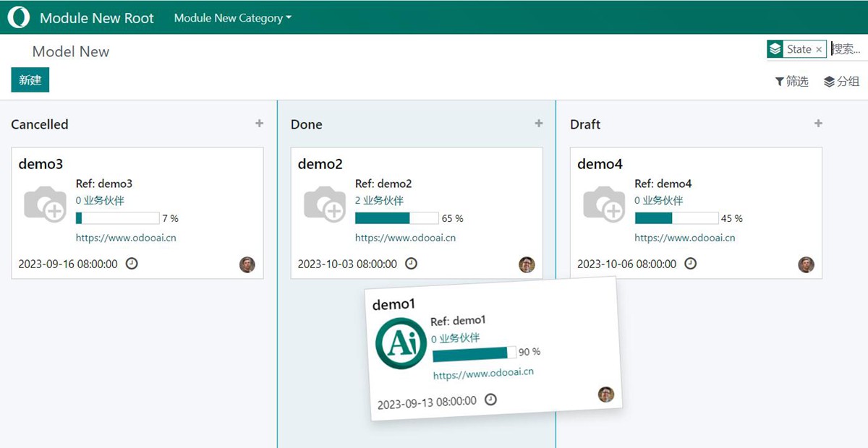Click the 2 业务伙伴 link on demo2

point(379,201)
